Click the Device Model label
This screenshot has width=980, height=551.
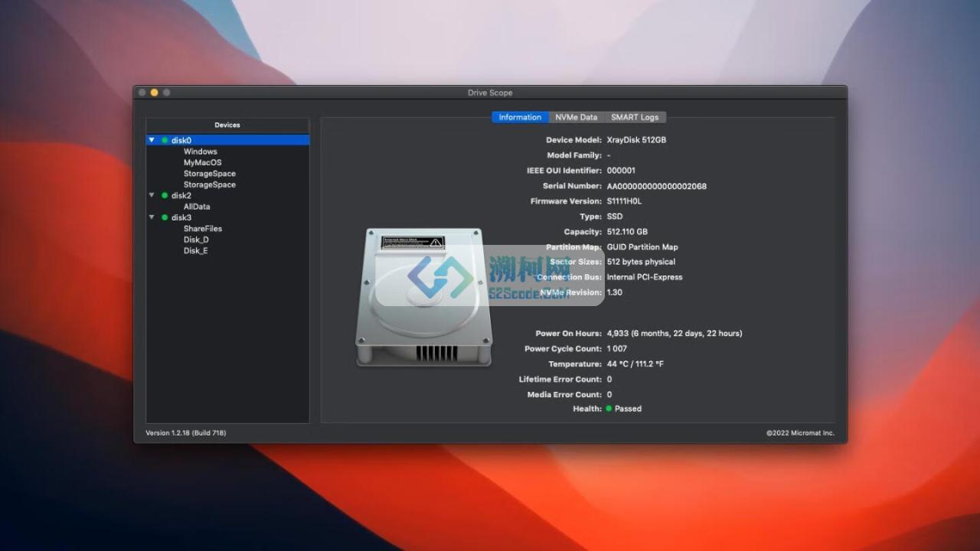tap(573, 140)
